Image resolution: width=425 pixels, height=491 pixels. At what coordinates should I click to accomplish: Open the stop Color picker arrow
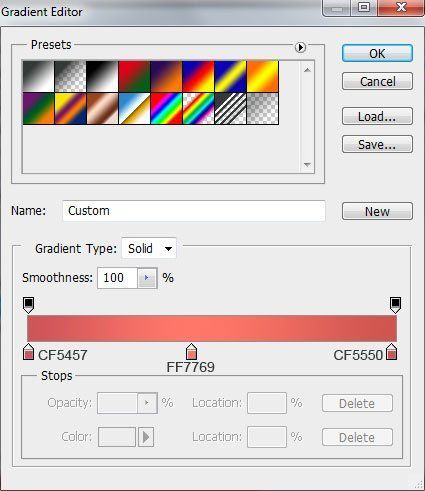point(146,437)
